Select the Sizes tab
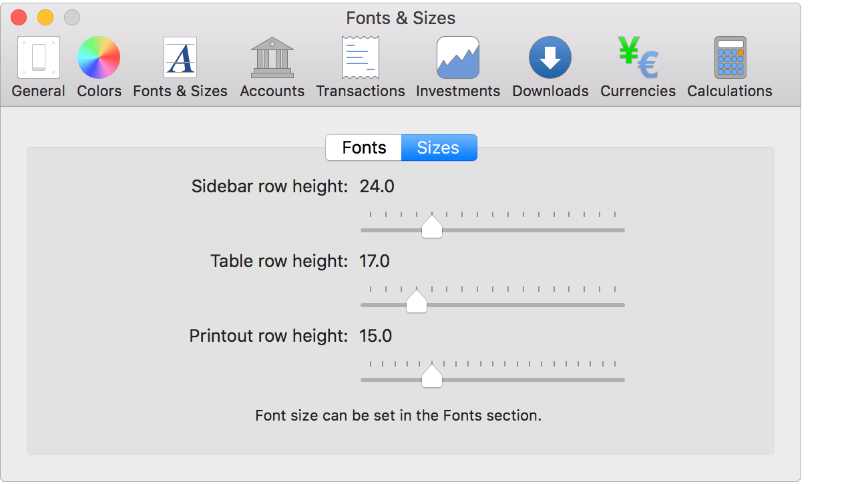Screen dimensions: 868x484 click(x=439, y=148)
